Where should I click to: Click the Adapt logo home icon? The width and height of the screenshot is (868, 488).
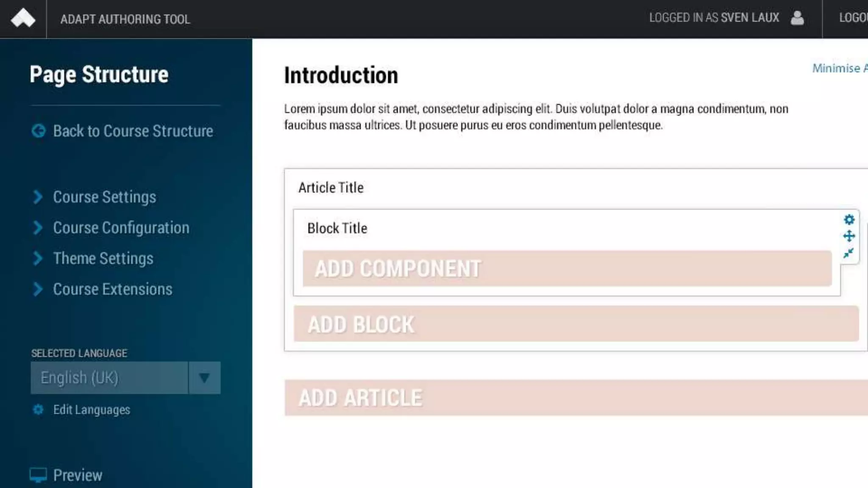[x=23, y=19]
